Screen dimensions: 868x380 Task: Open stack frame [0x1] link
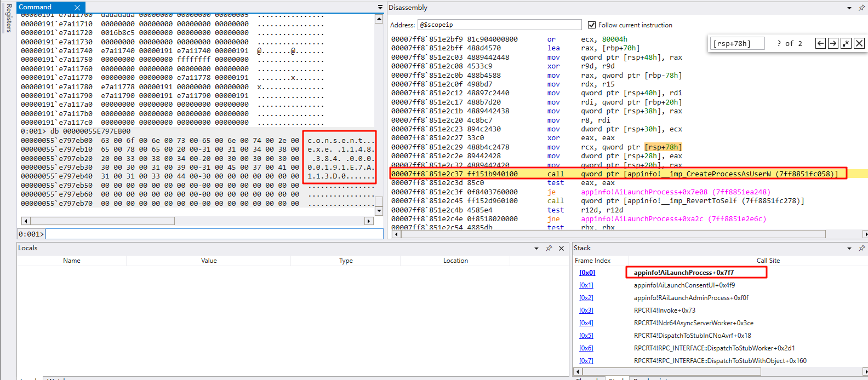(586, 285)
